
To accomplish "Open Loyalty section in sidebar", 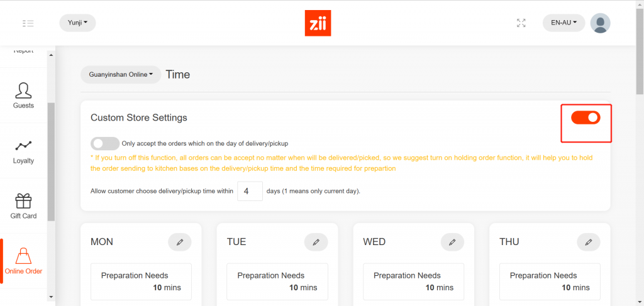I will coord(24,151).
